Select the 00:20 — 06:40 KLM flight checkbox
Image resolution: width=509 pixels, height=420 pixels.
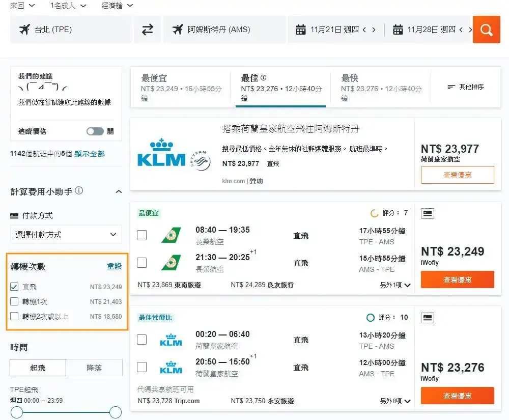(x=142, y=340)
